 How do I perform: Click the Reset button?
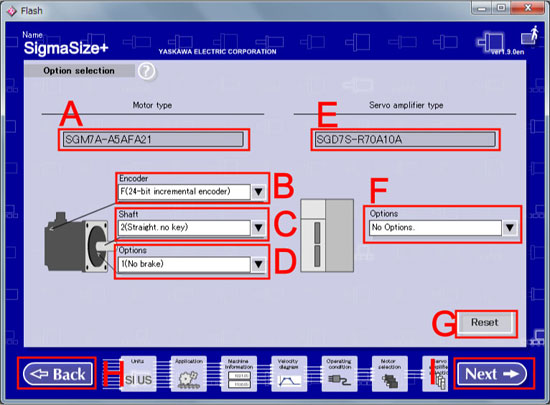coord(485,323)
